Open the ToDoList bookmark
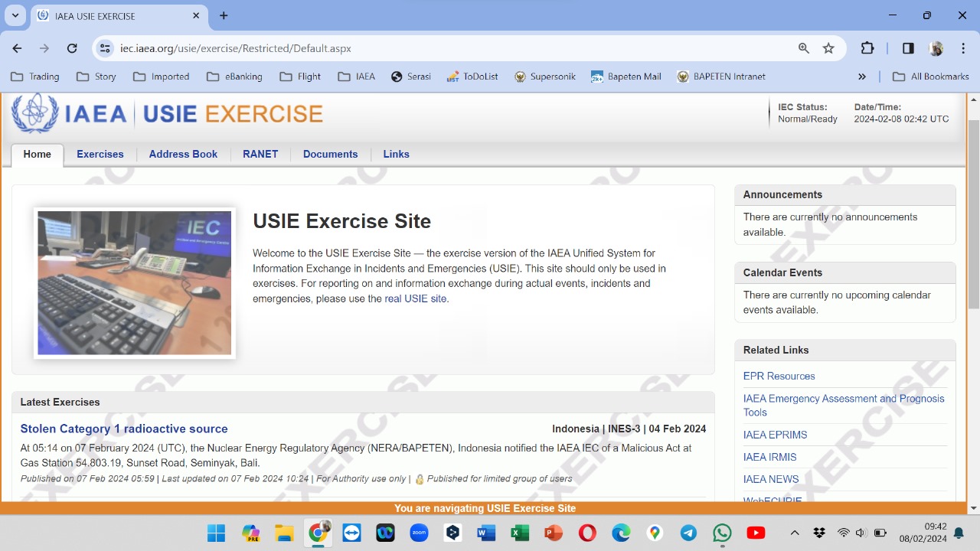Image resolution: width=980 pixels, height=551 pixels. click(x=472, y=77)
